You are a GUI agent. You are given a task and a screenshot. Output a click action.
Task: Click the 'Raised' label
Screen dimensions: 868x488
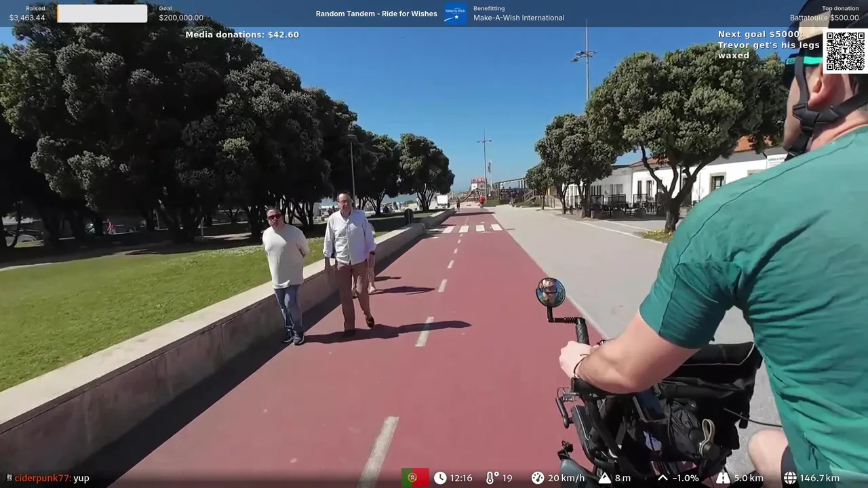(x=35, y=9)
